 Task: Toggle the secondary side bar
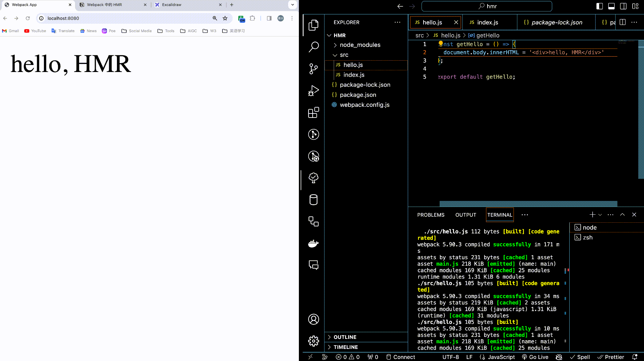click(x=623, y=6)
